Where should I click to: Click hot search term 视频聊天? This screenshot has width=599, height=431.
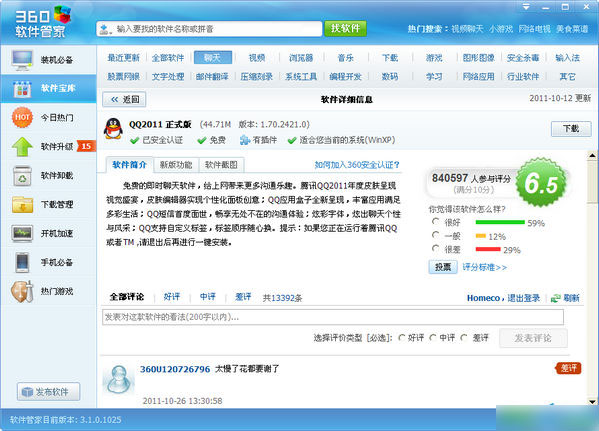[x=467, y=29]
